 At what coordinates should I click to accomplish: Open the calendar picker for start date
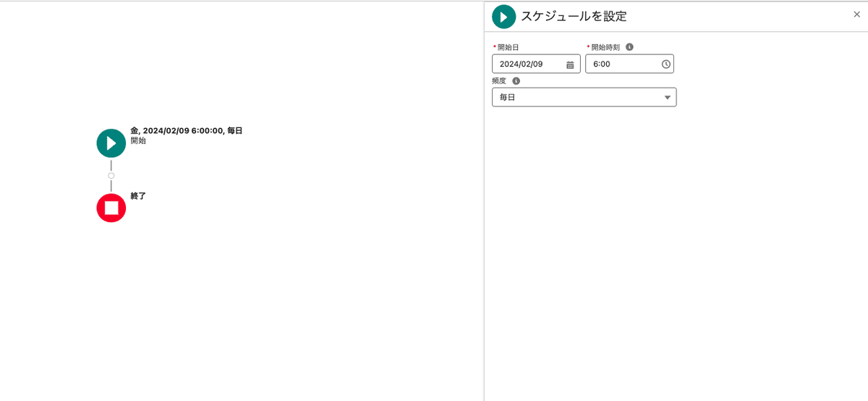coord(570,64)
